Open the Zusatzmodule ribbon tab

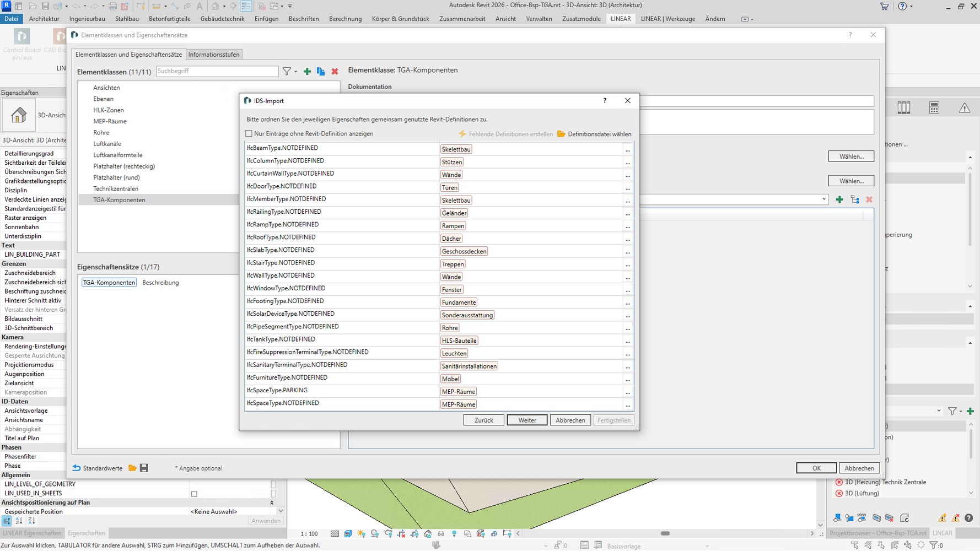pos(581,19)
